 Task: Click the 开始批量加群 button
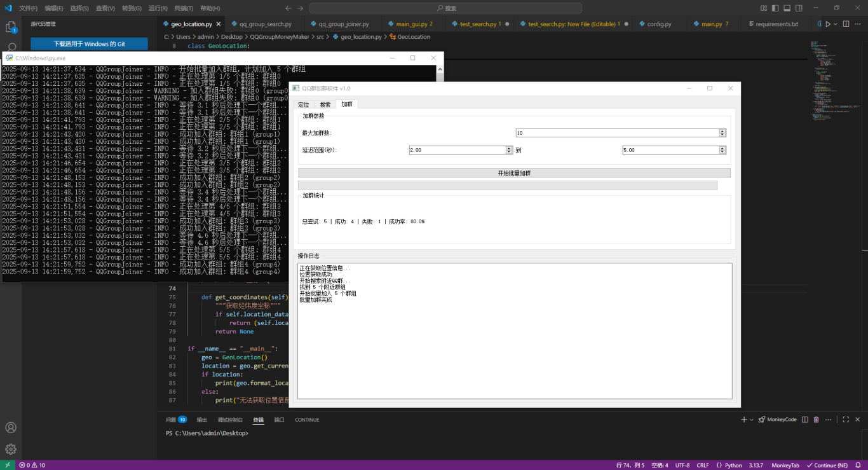click(x=514, y=173)
